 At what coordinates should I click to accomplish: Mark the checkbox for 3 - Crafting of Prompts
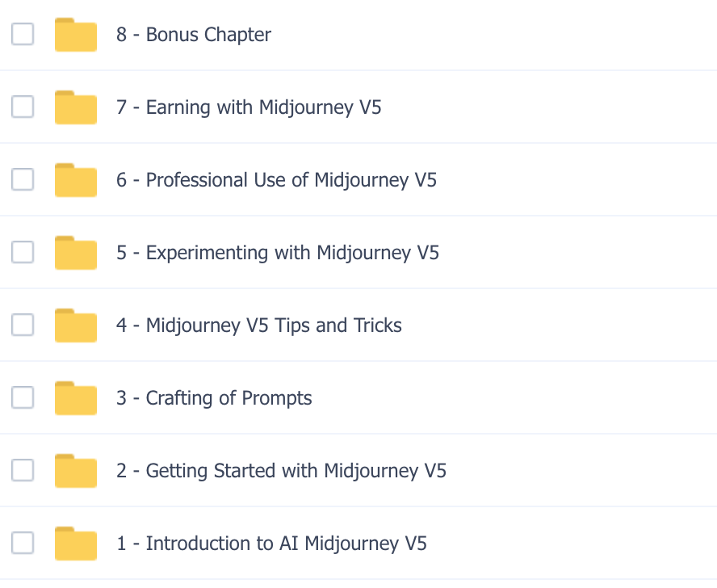tap(23, 397)
